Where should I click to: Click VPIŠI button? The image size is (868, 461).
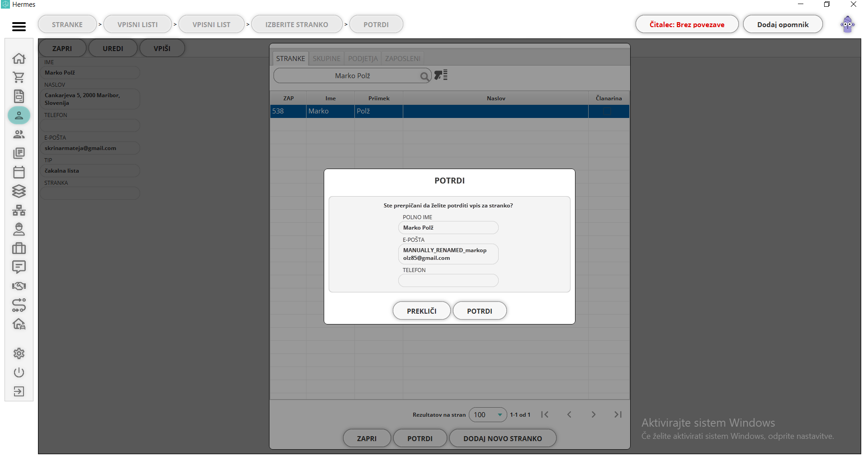[162, 48]
